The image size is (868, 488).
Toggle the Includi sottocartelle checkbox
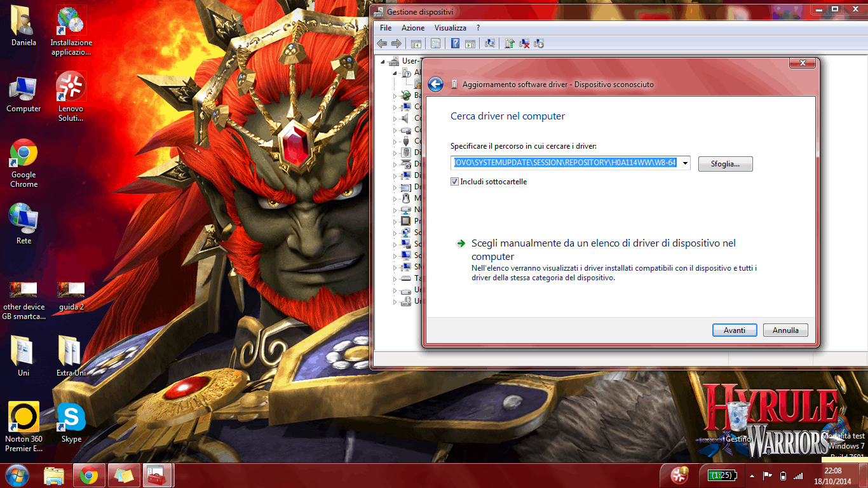pyautogui.click(x=454, y=182)
